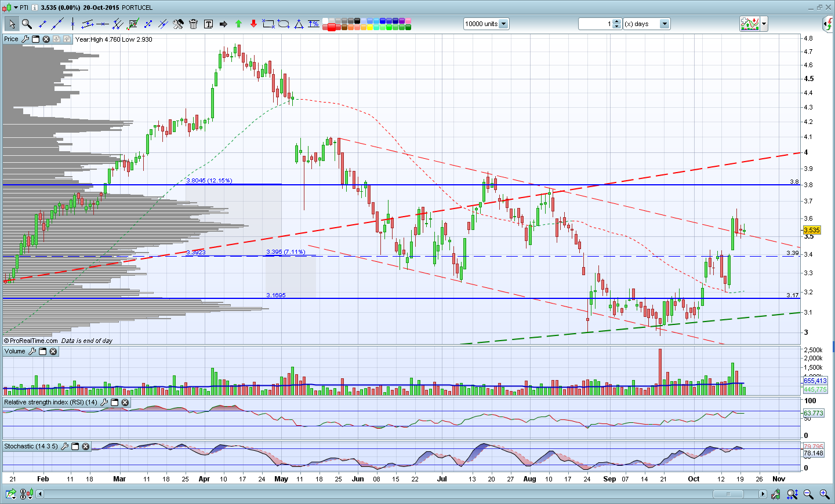Select the percentage measurement tool
The height and width of the screenshot is (504, 835).
pos(314,24)
